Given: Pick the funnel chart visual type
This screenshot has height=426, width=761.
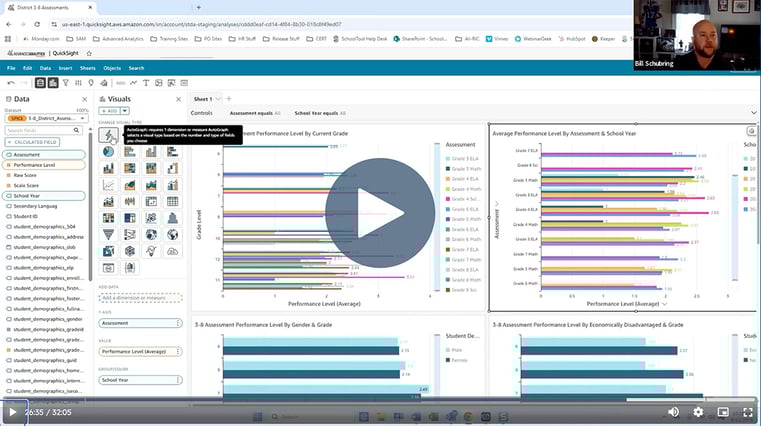Looking at the screenshot, I should 108,234.
